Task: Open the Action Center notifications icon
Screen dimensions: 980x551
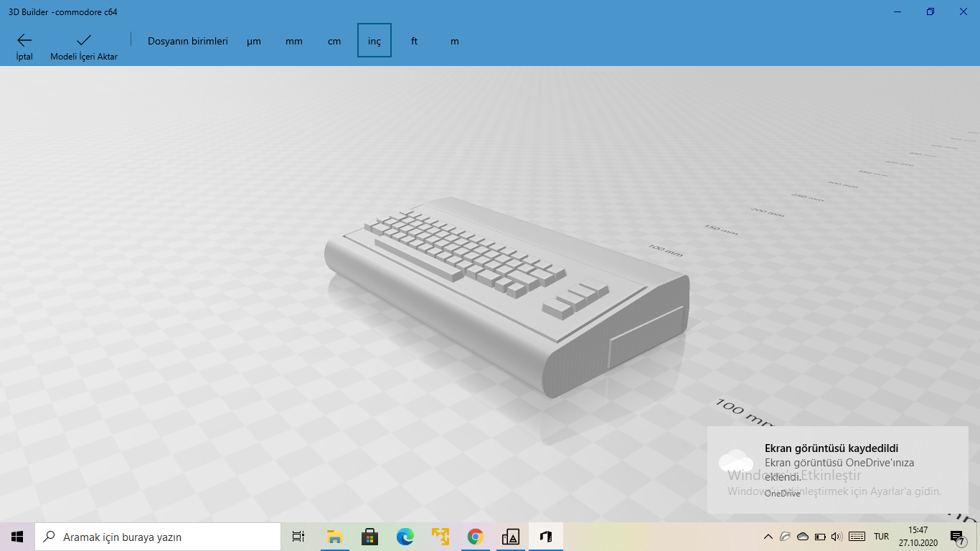Action: (x=956, y=537)
